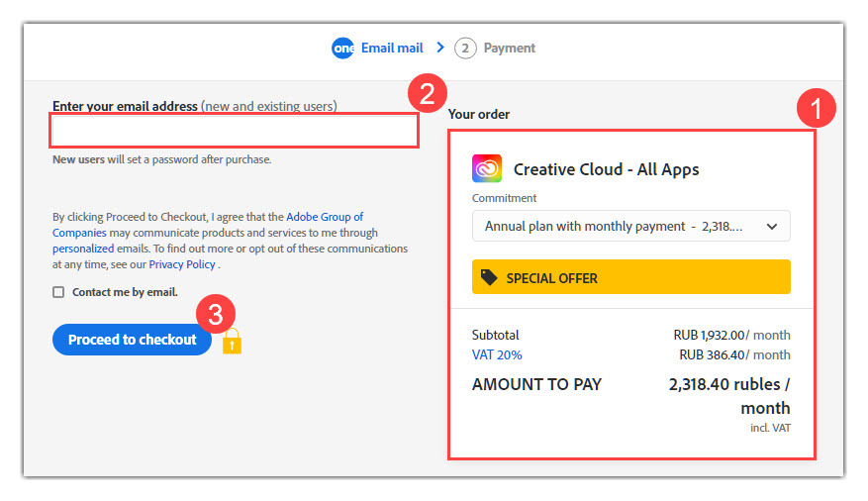Click the '2,318.40 rubles / month' total

pyautogui.click(x=729, y=396)
